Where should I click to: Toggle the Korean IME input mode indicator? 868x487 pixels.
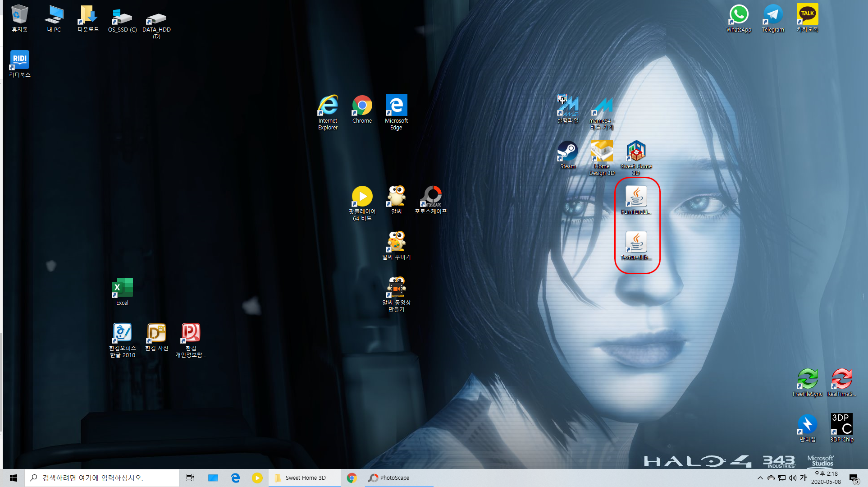[803, 478]
